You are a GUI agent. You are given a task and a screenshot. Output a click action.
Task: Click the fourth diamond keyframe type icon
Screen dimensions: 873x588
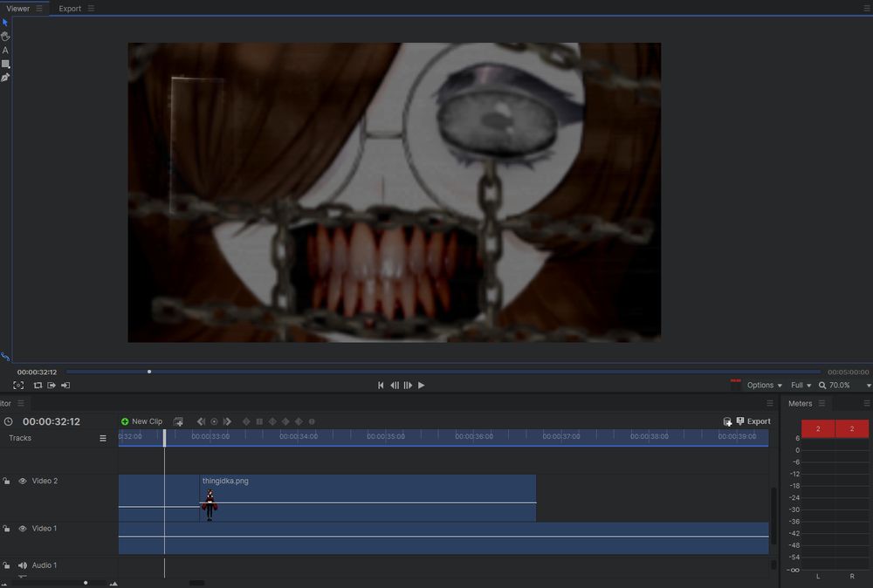[299, 421]
